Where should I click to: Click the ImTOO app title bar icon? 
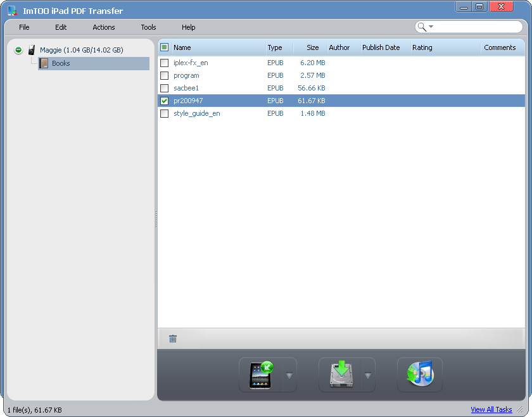click(x=13, y=11)
